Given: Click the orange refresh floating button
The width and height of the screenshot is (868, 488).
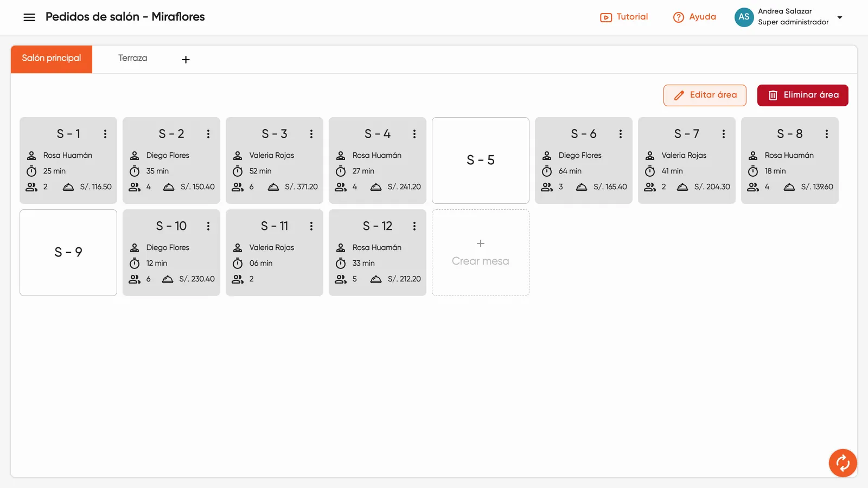Looking at the screenshot, I should coord(843,463).
